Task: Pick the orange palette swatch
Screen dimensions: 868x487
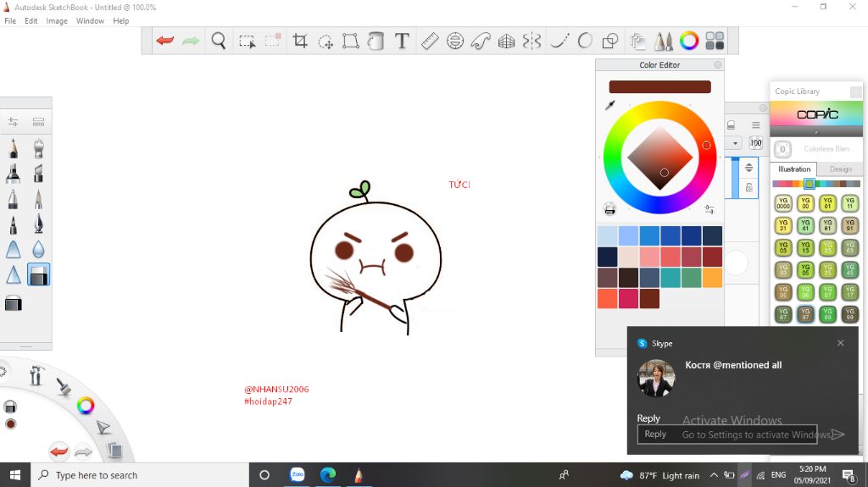Action: [x=712, y=277]
